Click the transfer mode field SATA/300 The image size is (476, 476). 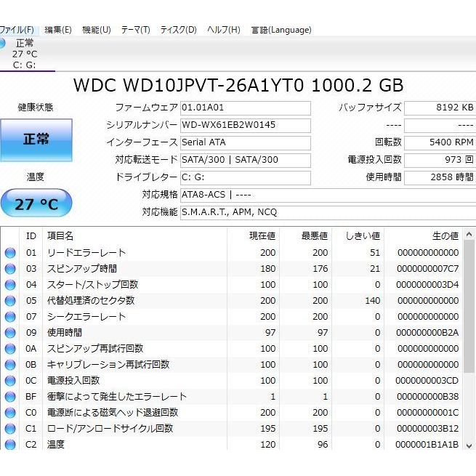tap(246, 160)
